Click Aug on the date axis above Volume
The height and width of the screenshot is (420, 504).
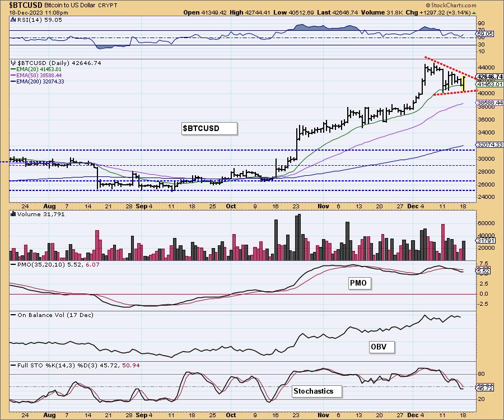(49, 206)
